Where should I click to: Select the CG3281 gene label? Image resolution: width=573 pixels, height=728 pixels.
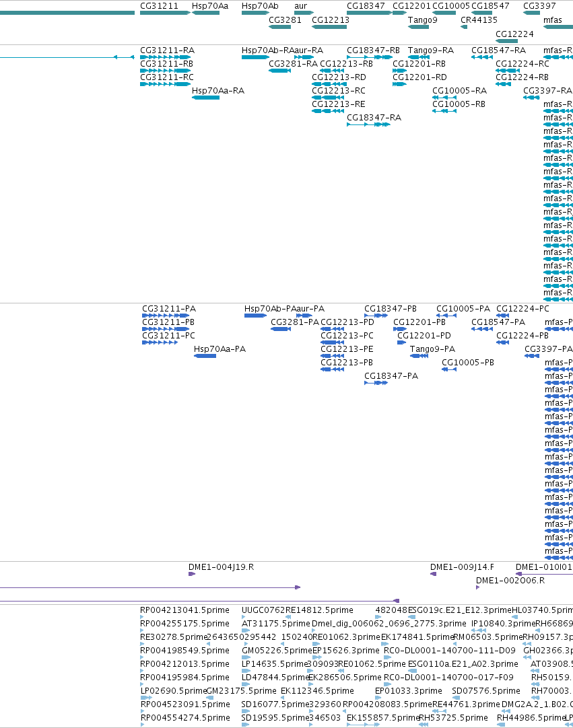pyautogui.click(x=285, y=20)
